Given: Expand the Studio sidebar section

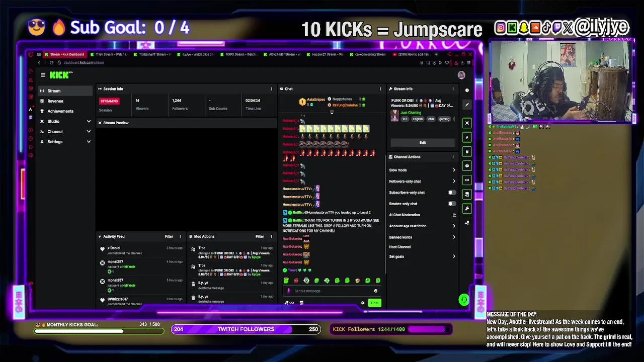Looking at the screenshot, I should [66, 121].
